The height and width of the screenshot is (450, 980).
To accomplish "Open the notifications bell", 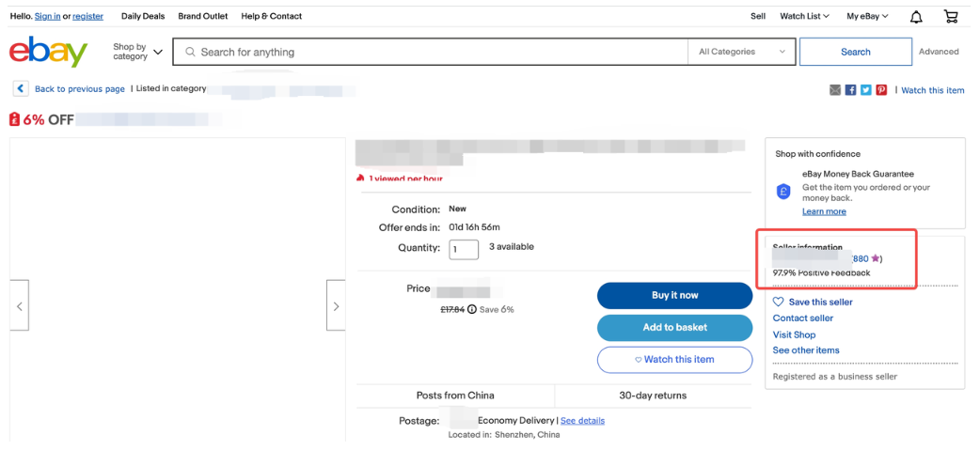I will [x=916, y=17].
